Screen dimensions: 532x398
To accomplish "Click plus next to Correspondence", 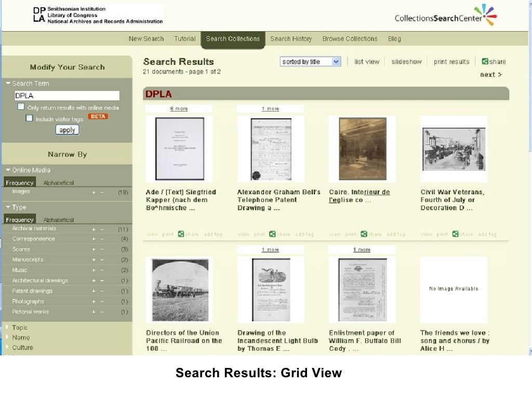I will [94, 239].
